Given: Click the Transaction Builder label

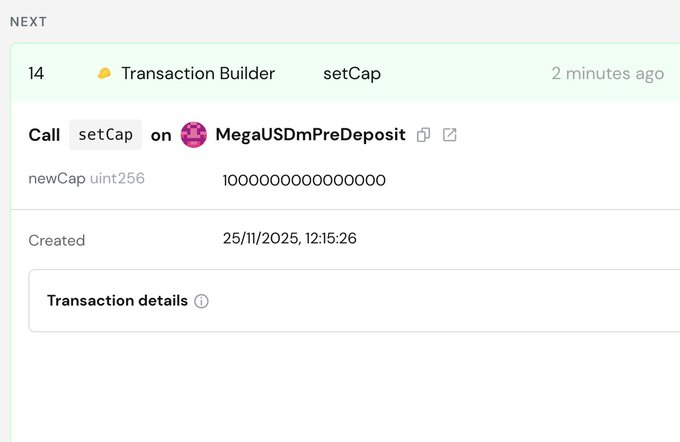Looking at the screenshot, I should (198, 73).
